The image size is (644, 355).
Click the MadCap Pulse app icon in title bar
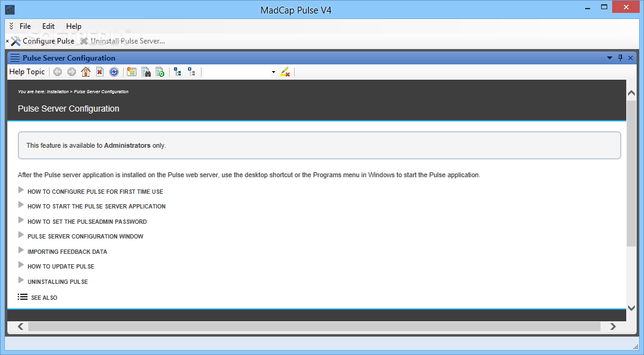coord(10,9)
